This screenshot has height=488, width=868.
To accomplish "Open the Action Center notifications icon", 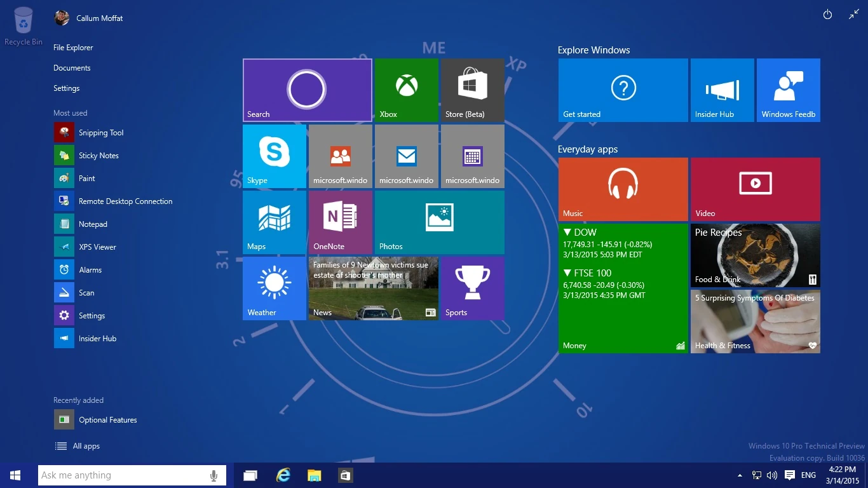I will tap(790, 475).
